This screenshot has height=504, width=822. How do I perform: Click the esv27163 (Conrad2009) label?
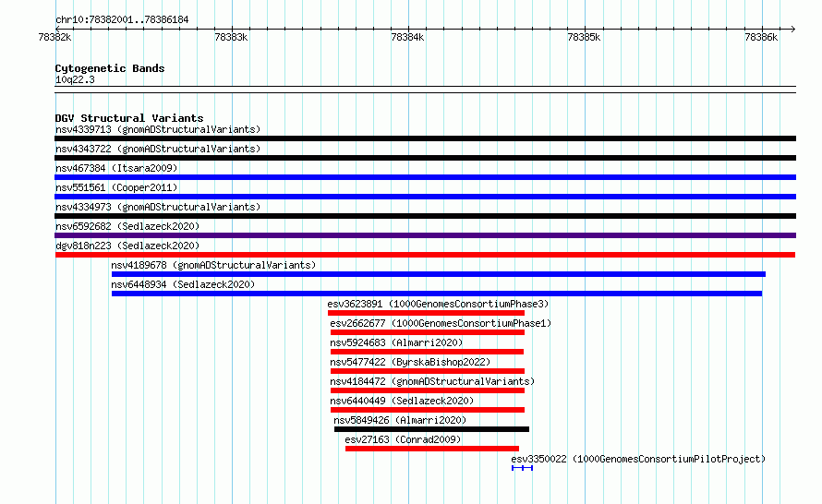click(x=403, y=439)
